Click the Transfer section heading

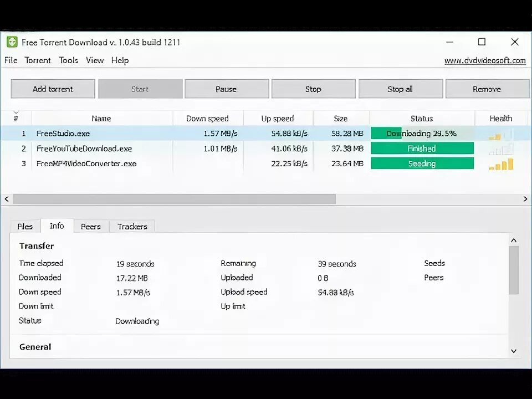pyautogui.click(x=37, y=246)
